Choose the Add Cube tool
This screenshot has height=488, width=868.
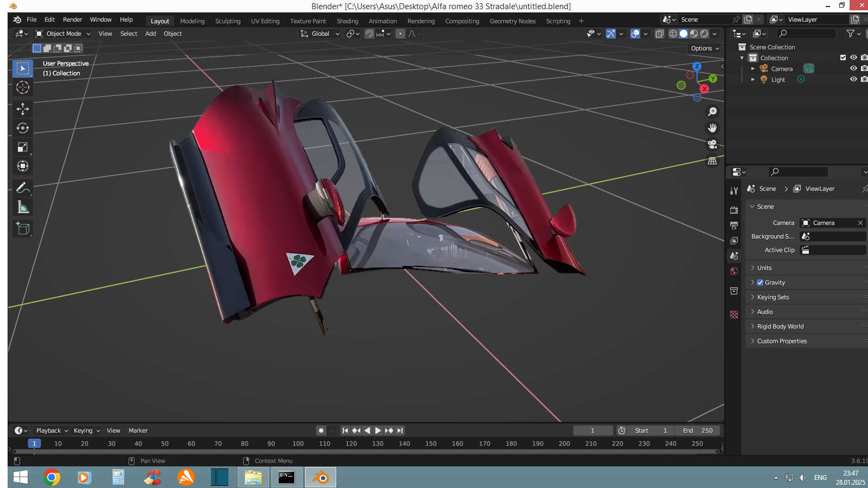click(23, 229)
